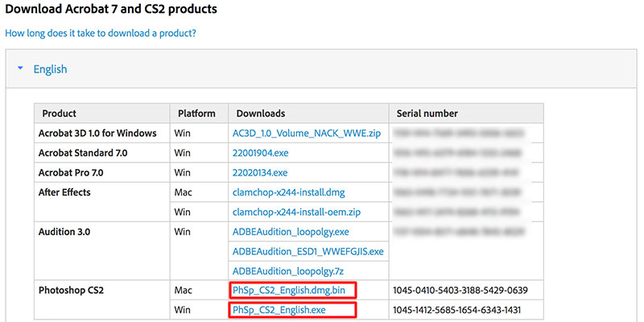Image resolution: width=644 pixels, height=322 pixels.
Task: Download ADBEAudition_ESD1_WWEFGJIS.exe file
Action: click(308, 251)
